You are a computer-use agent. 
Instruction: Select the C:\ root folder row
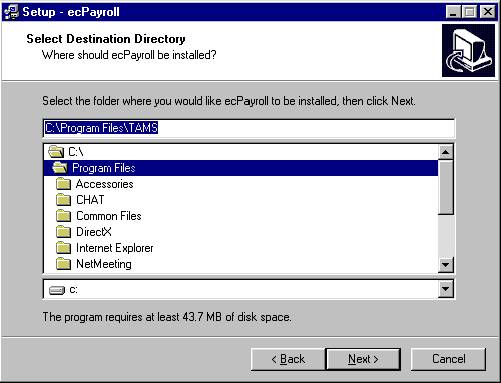pos(241,152)
